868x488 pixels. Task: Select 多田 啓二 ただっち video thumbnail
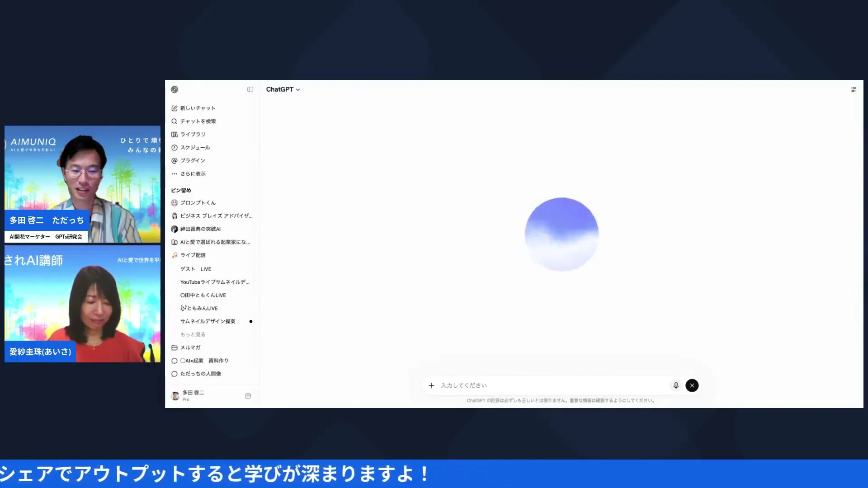tap(82, 184)
